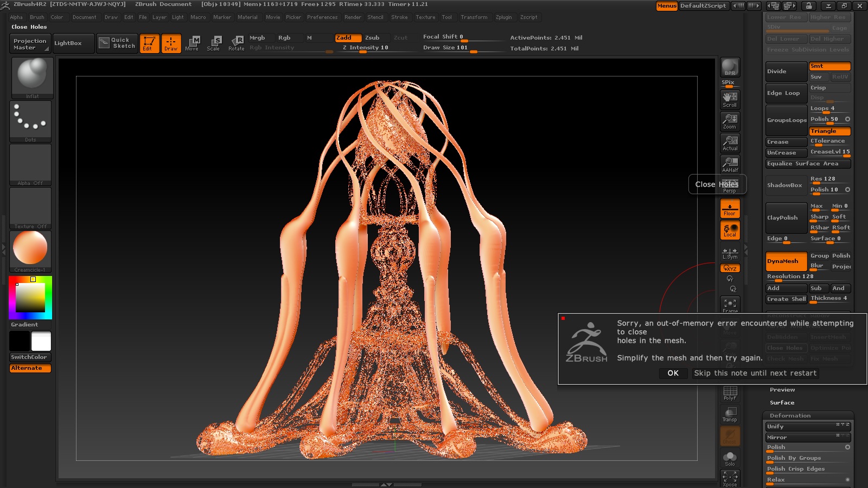The width and height of the screenshot is (868, 488).
Task: Click the Xpose icon
Action: click(x=730, y=479)
